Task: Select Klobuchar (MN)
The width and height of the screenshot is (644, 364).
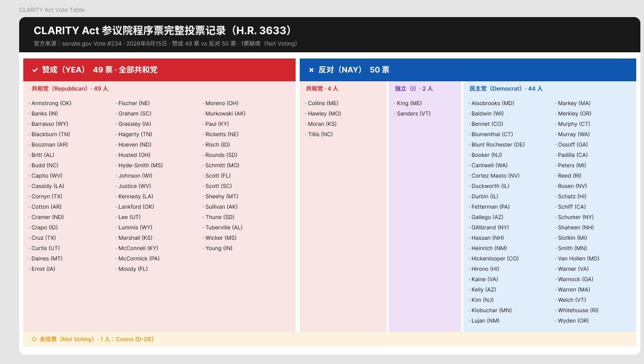Action: pyautogui.click(x=491, y=310)
